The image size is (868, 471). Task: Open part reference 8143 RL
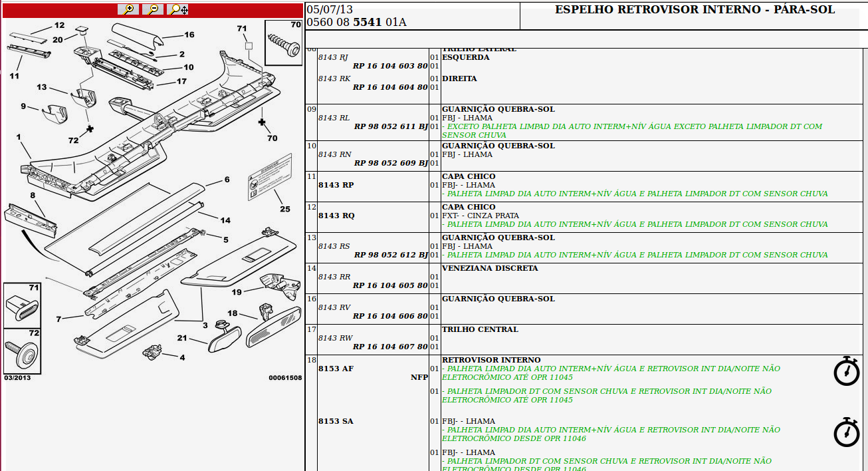point(334,118)
